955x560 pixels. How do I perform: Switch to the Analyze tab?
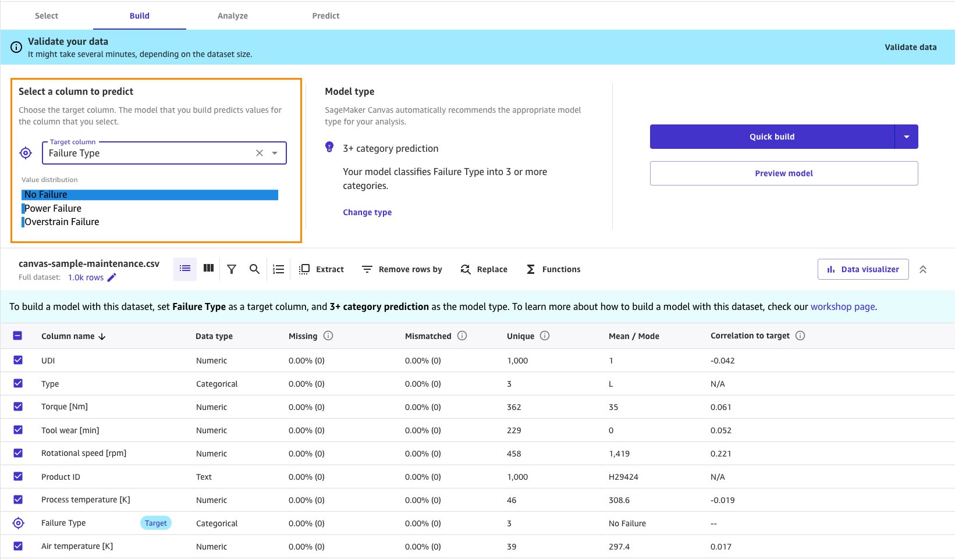pyautogui.click(x=233, y=16)
